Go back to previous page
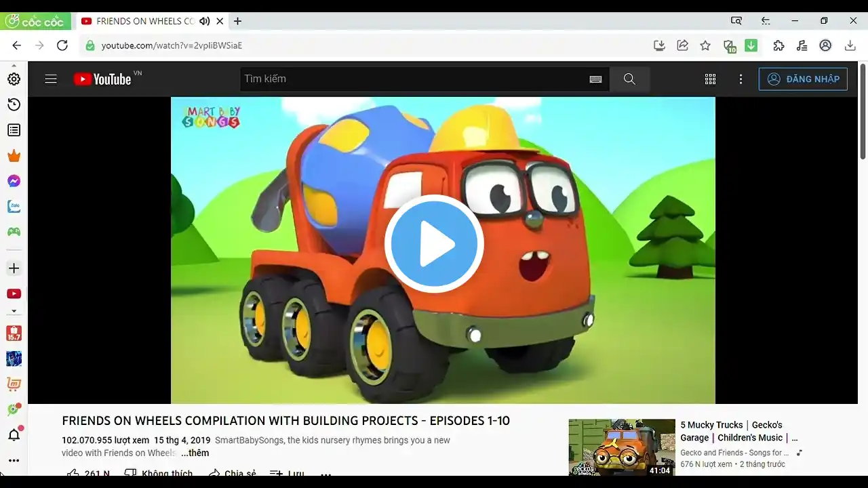The image size is (868, 488). coord(17,45)
